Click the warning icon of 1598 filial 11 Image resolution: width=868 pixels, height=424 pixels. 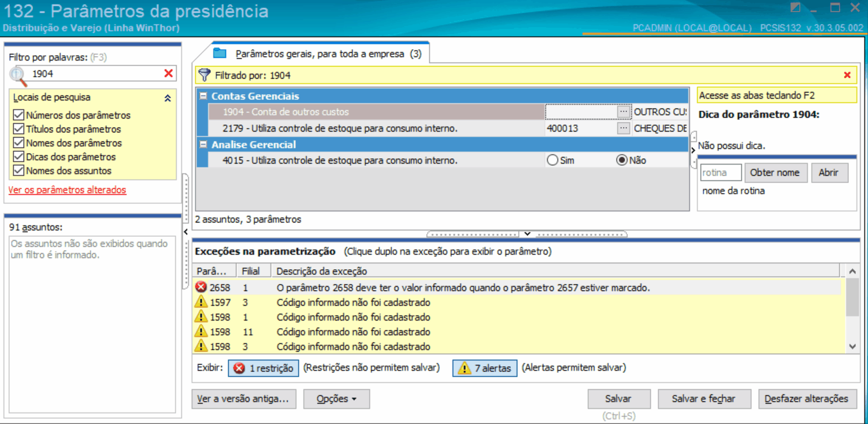(201, 332)
